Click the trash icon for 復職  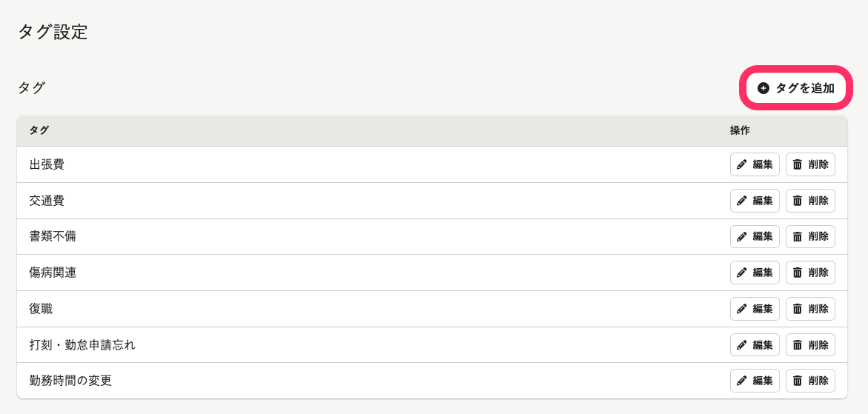pyautogui.click(x=798, y=309)
